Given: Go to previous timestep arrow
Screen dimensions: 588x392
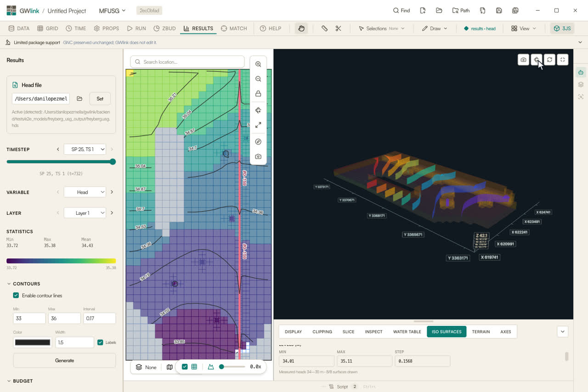Looking at the screenshot, I should click(58, 149).
